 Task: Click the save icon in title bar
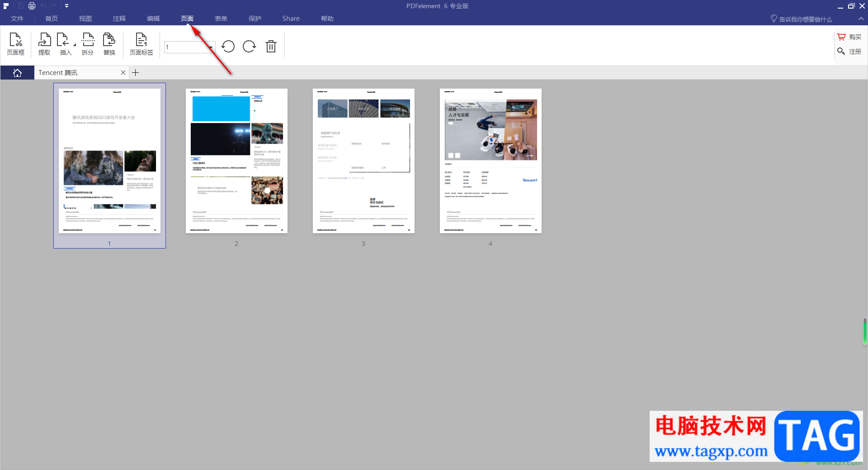[x=21, y=6]
